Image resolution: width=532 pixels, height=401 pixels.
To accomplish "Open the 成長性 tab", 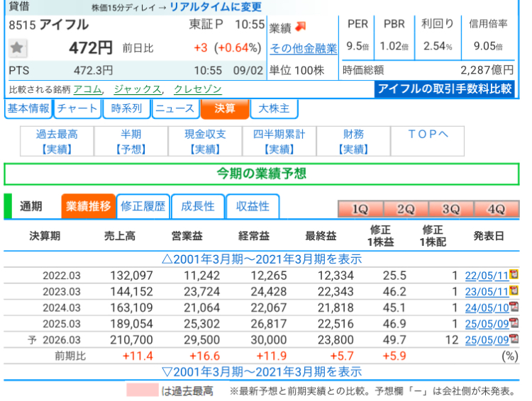I will point(198,206).
